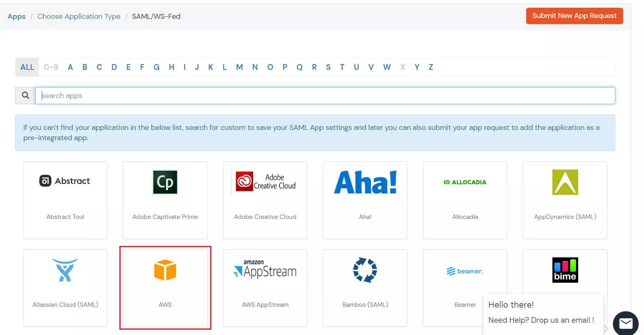644x335 pixels.
Task: Return to Choose Application Type breadcrumb
Action: click(79, 16)
